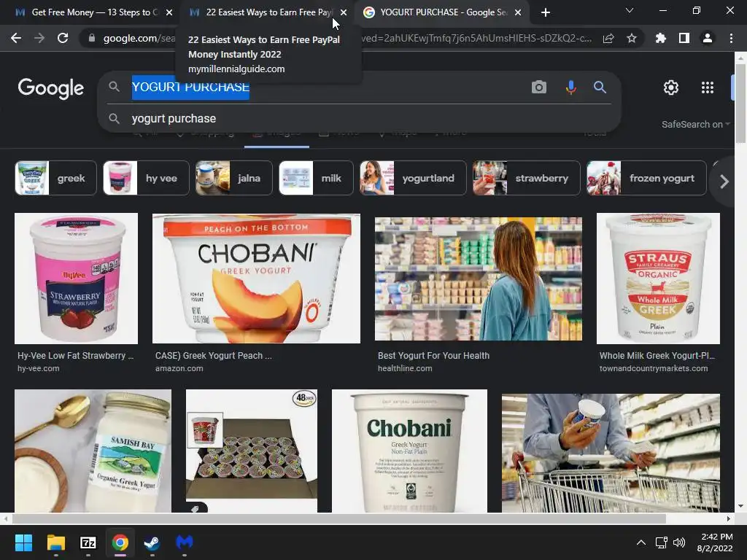Go back with the browser back arrow

click(x=16, y=38)
